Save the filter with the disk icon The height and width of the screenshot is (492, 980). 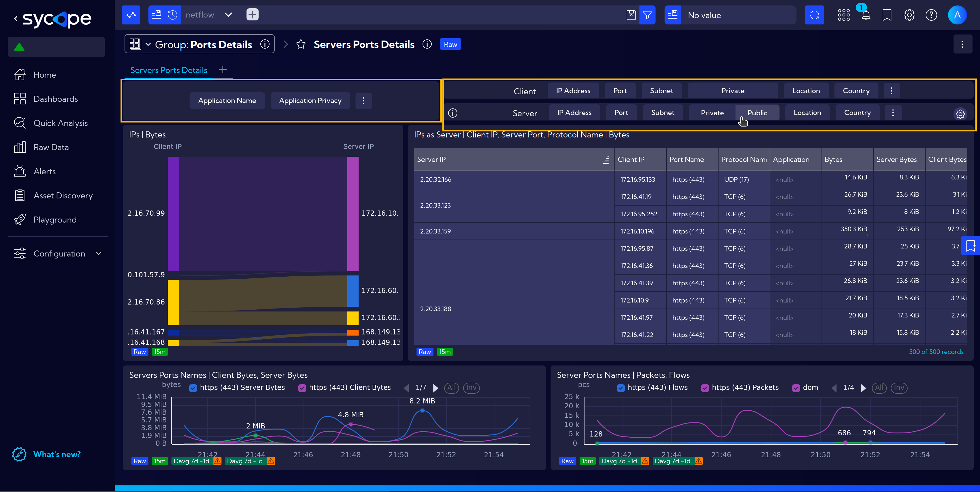pos(631,15)
